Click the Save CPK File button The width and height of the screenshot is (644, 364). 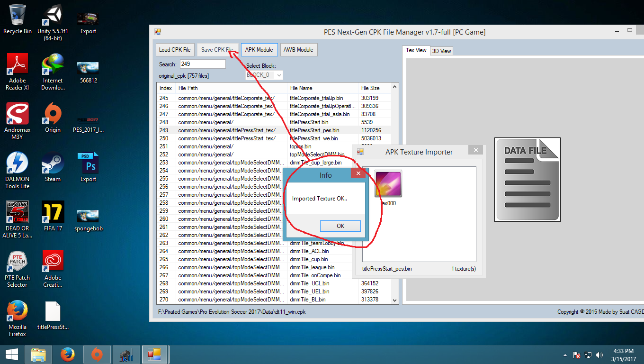[217, 49]
